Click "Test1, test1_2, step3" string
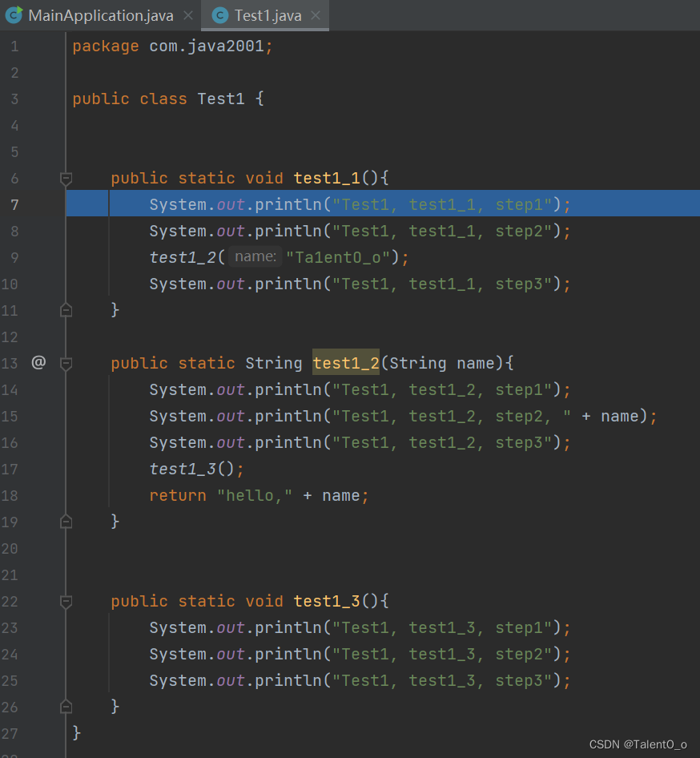Viewport: 700px width, 758px height. pos(443,443)
